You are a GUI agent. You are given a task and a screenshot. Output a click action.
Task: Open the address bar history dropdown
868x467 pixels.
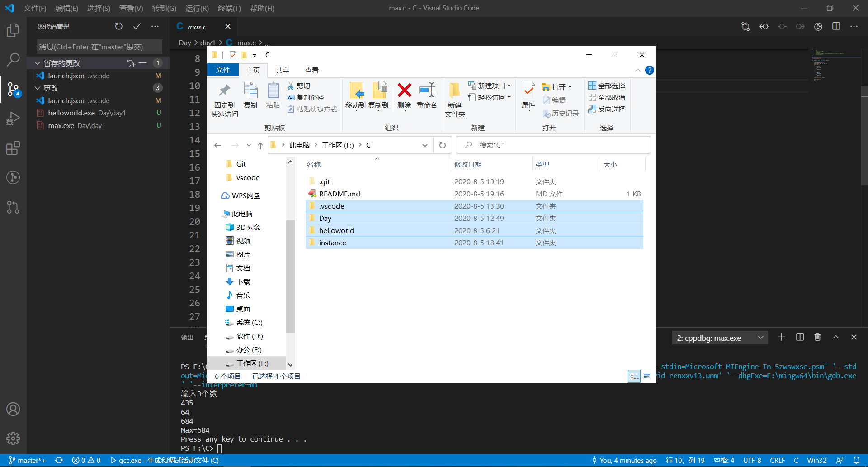click(425, 145)
